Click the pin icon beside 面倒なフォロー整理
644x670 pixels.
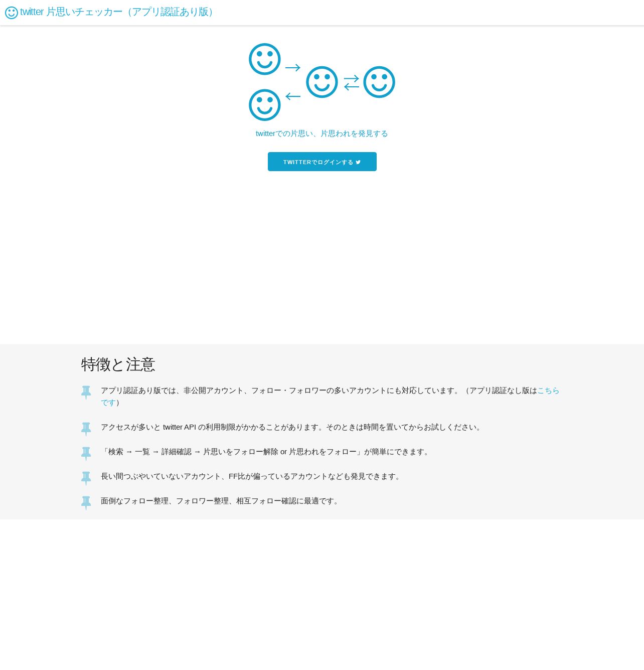(x=86, y=503)
